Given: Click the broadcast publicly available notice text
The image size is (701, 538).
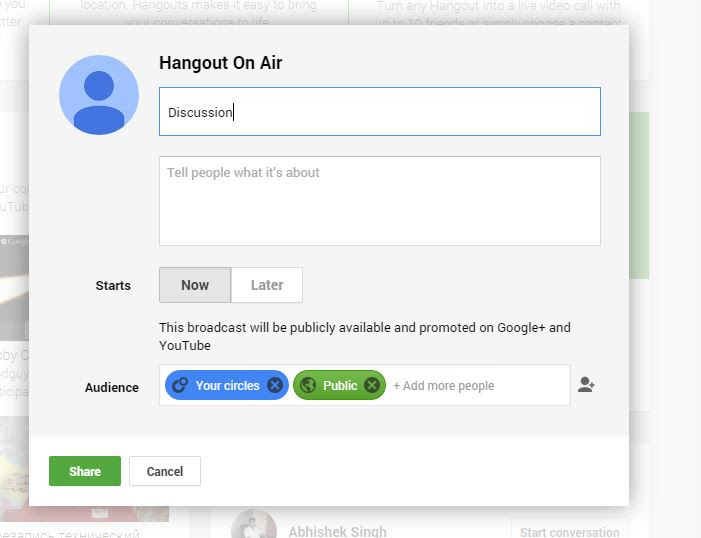Looking at the screenshot, I should 365,336.
